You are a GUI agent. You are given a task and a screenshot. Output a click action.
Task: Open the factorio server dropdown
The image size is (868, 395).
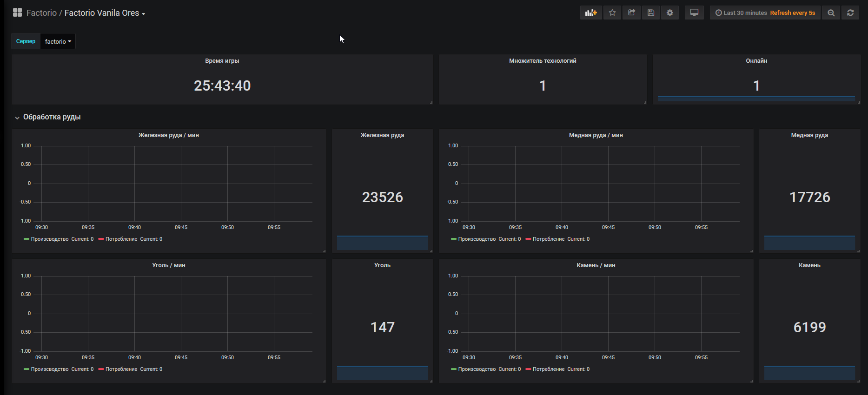click(x=58, y=41)
